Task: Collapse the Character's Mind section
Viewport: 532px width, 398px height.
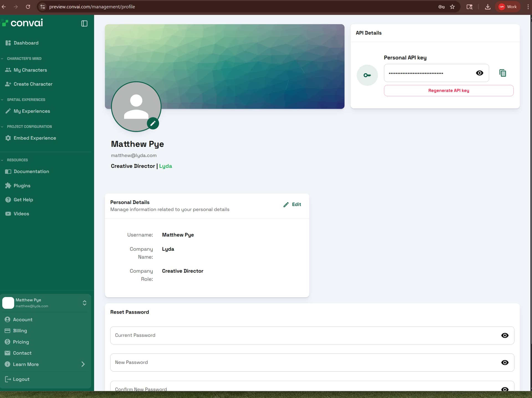Action: (x=2, y=59)
